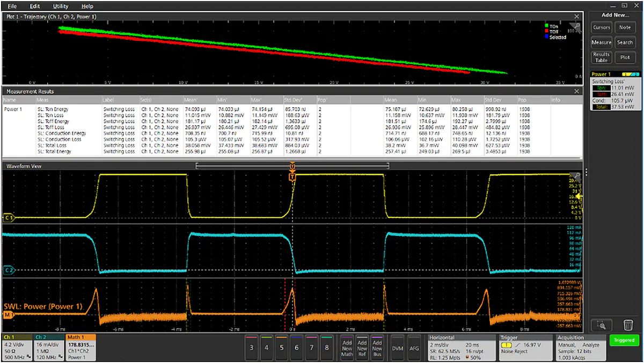Add a new Plot
Viewport: 644px width, 363px height.
point(625,57)
